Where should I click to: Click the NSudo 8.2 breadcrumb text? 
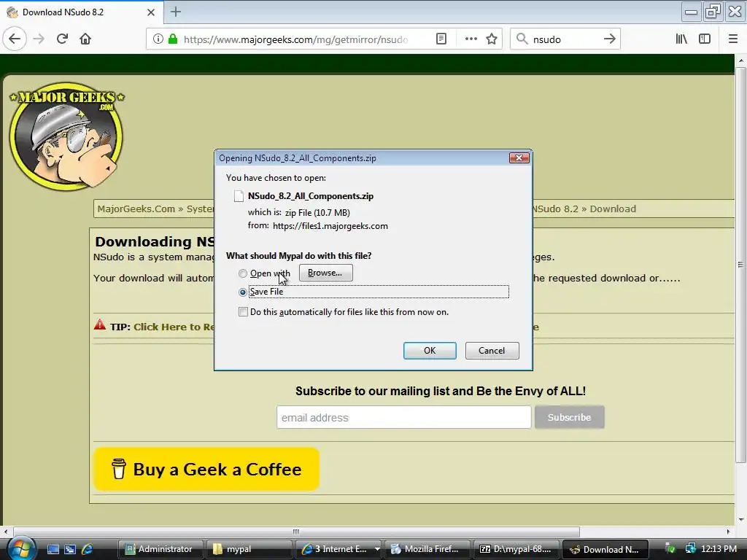[555, 209]
